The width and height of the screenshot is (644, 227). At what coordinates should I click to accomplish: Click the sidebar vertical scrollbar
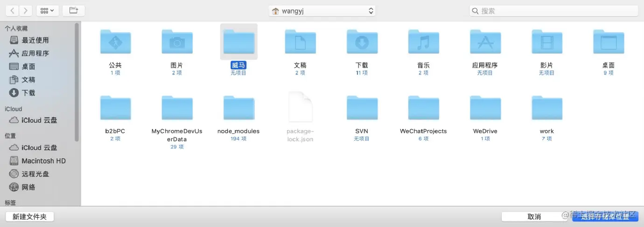[77, 82]
